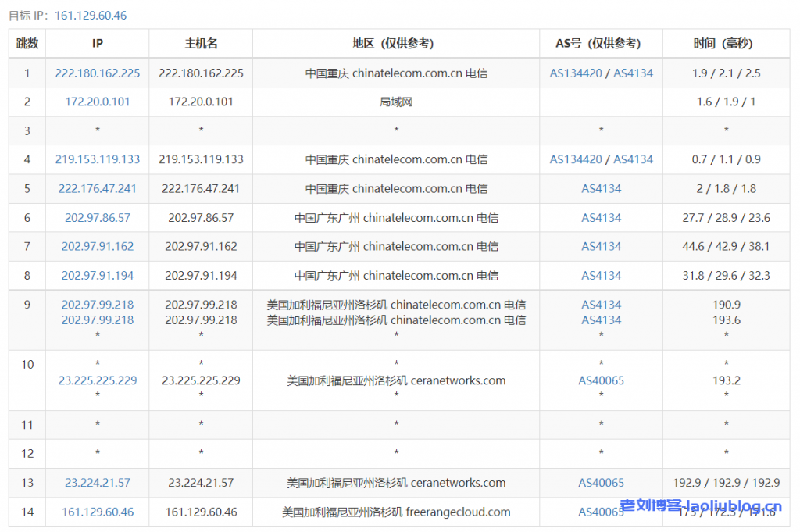Select IP link 202.97.86.57 in hop 6
Viewport: 800px width, 532px height.
point(98,218)
